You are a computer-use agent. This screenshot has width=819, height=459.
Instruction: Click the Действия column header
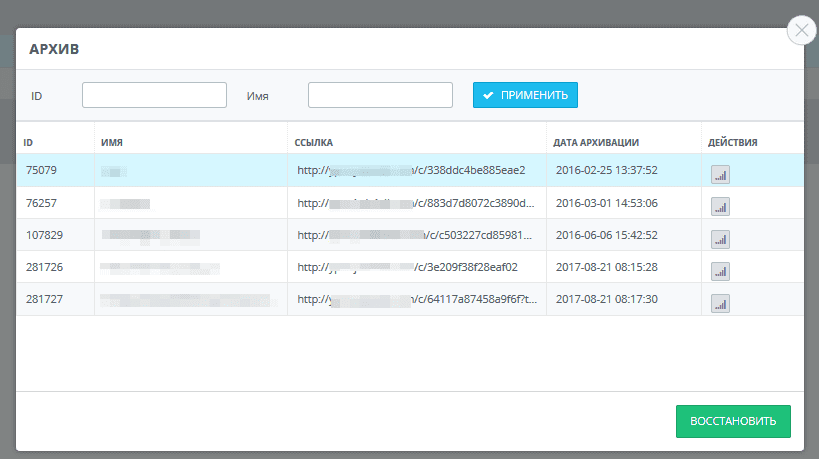point(732,143)
